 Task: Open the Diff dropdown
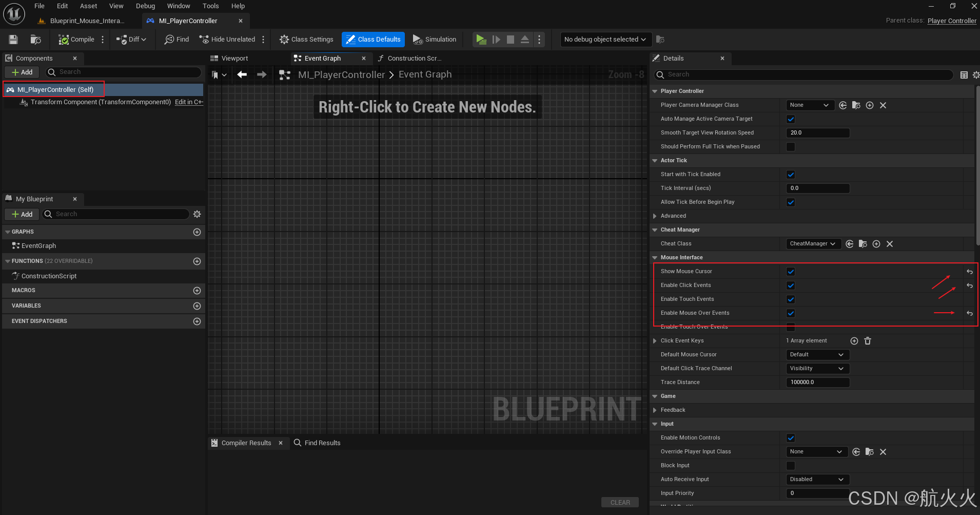(x=131, y=40)
